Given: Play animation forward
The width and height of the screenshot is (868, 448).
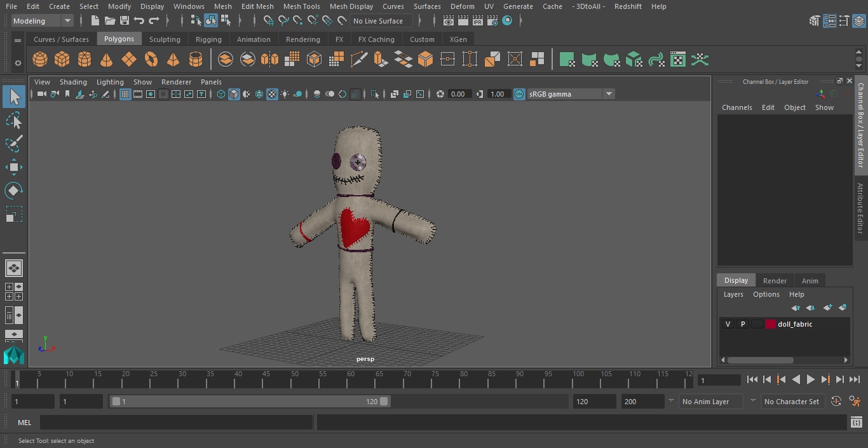Looking at the screenshot, I should 811,380.
